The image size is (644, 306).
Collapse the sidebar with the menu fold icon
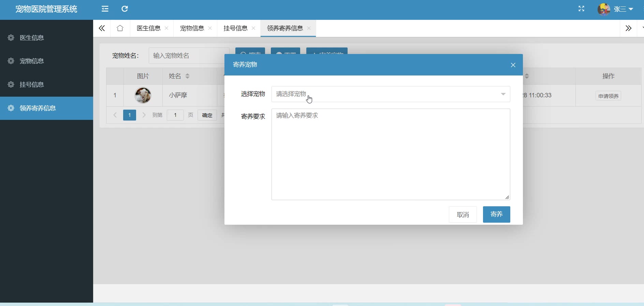click(105, 9)
